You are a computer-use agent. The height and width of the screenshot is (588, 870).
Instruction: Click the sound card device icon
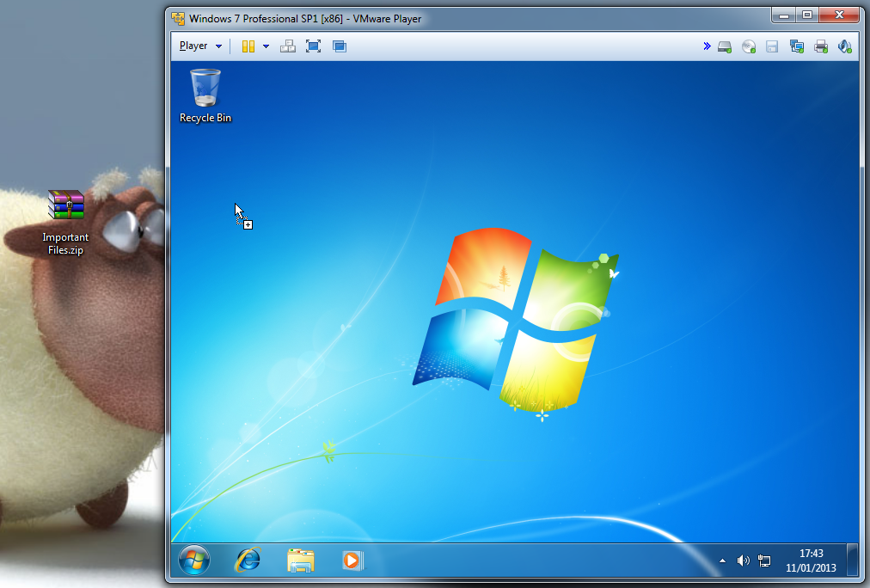(x=844, y=46)
